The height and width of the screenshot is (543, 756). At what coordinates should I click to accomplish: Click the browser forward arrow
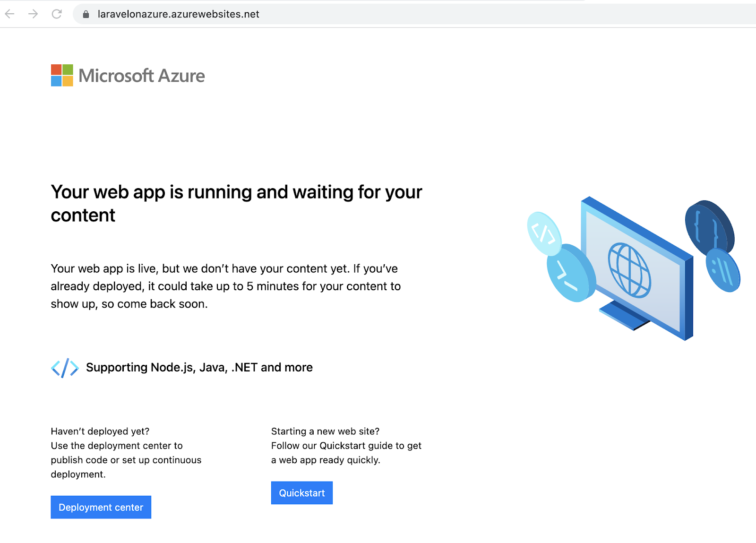pyautogui.click(x=33, y=14)
